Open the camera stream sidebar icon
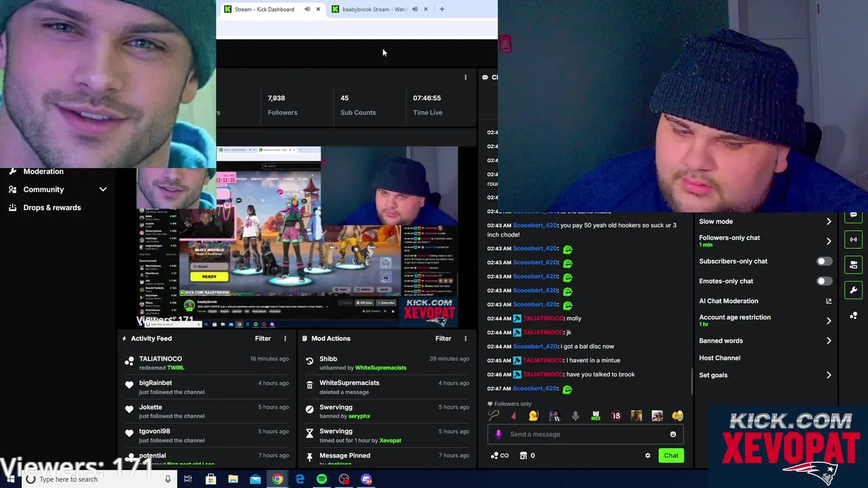This screenshot has width=868, height=488. 853,265
